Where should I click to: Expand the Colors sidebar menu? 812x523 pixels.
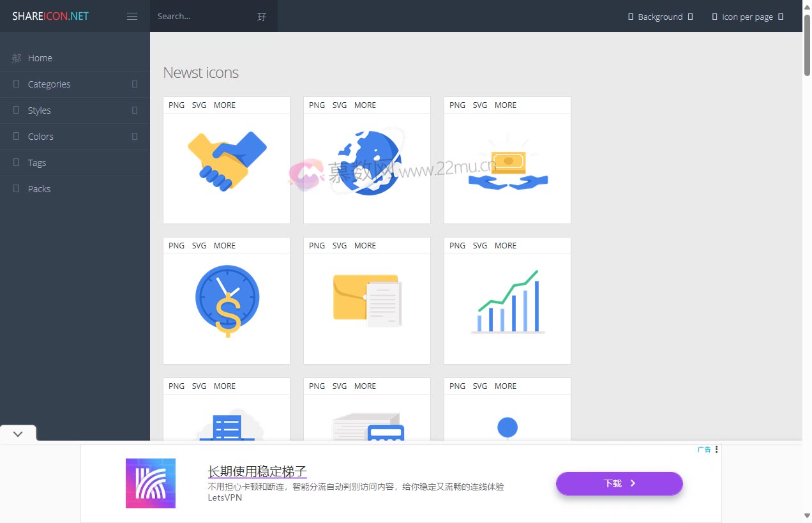click(x=75, y=137)
